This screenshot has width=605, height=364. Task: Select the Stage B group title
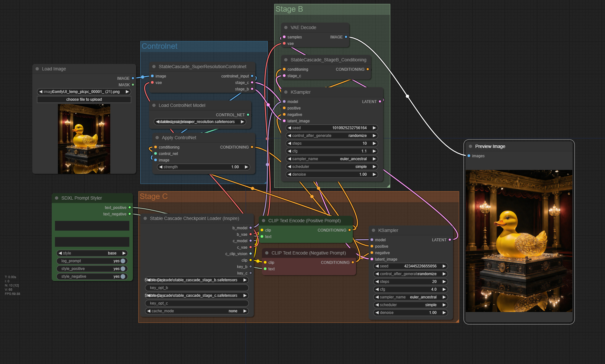[x=289, y=9]
